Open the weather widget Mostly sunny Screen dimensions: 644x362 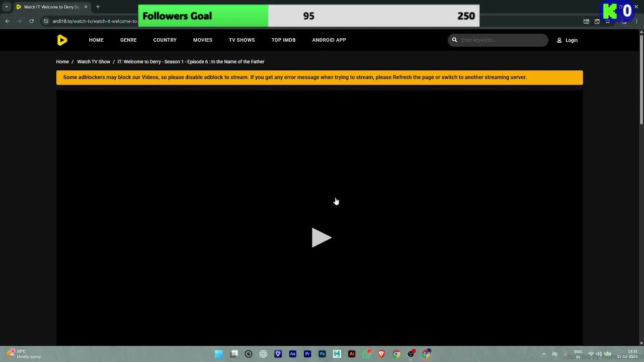(x=24, y=354)
